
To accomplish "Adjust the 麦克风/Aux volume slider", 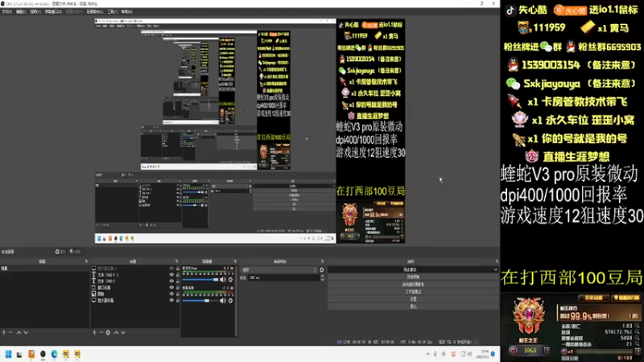I will [x=200, y=279].
